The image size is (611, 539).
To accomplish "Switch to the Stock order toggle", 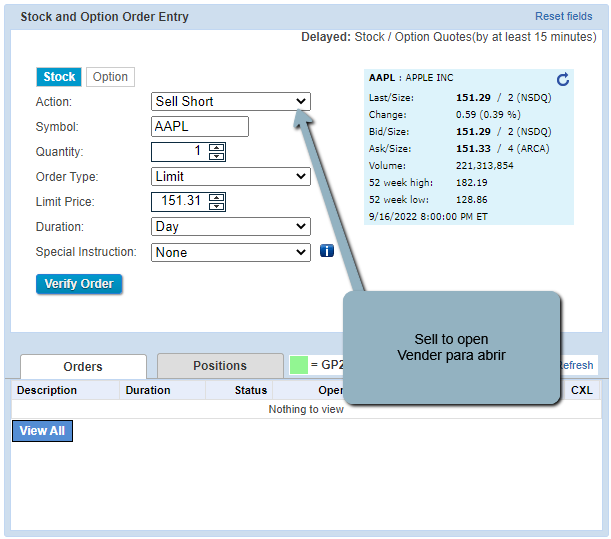I will tap(59, 77).
